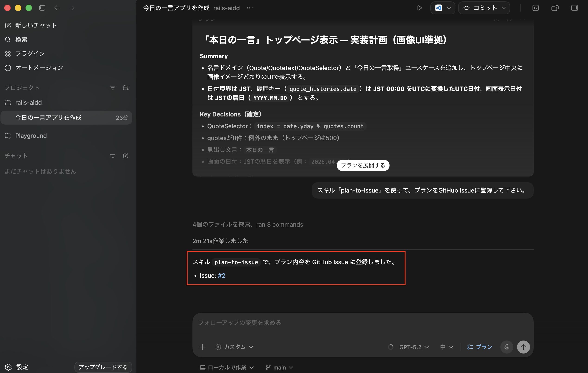Toggle Plan mode in the composer

click(479, 347)
